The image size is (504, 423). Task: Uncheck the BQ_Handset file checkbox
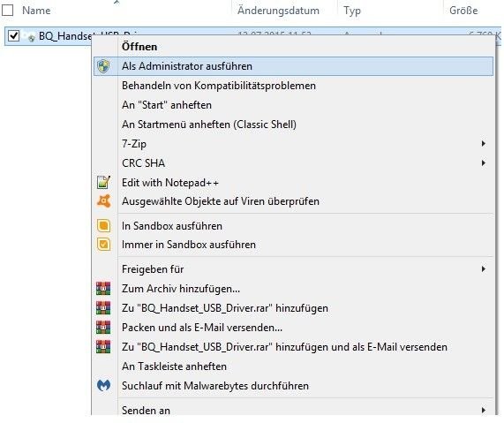(13, 35)
